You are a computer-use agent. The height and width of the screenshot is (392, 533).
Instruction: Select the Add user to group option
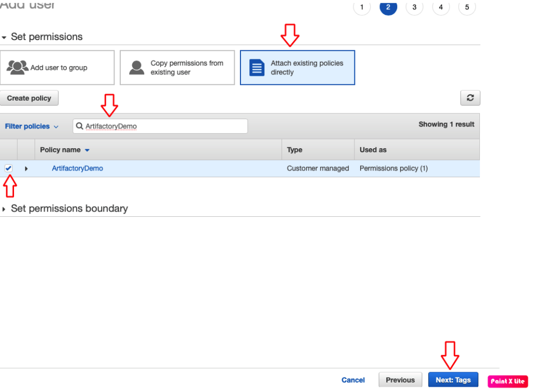point(57,68)
